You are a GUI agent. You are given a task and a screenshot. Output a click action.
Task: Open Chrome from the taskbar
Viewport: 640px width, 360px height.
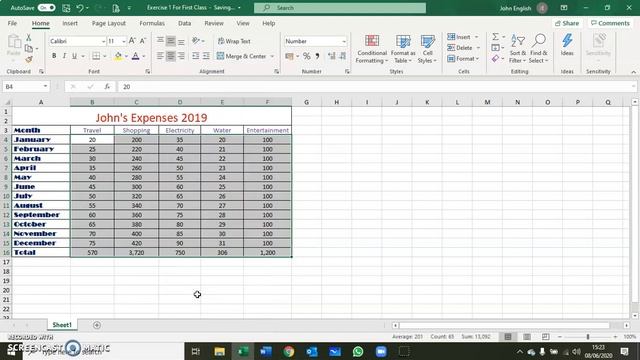pyautogui.click(x=289, y=351)
